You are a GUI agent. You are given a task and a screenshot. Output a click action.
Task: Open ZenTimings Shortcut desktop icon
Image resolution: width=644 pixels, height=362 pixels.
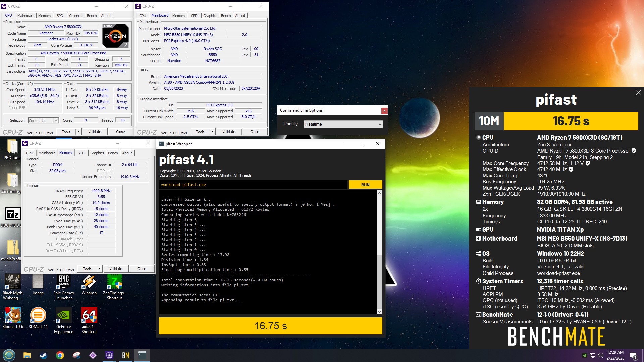tap(114, 287)
